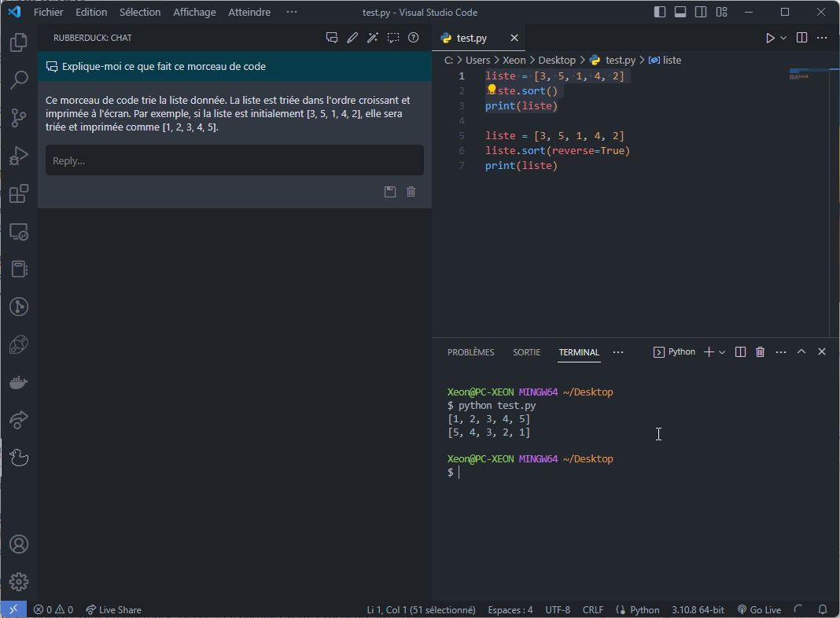Open Source Control view
Viewport: 840px width, 618px height.
(x=19, y=118)
